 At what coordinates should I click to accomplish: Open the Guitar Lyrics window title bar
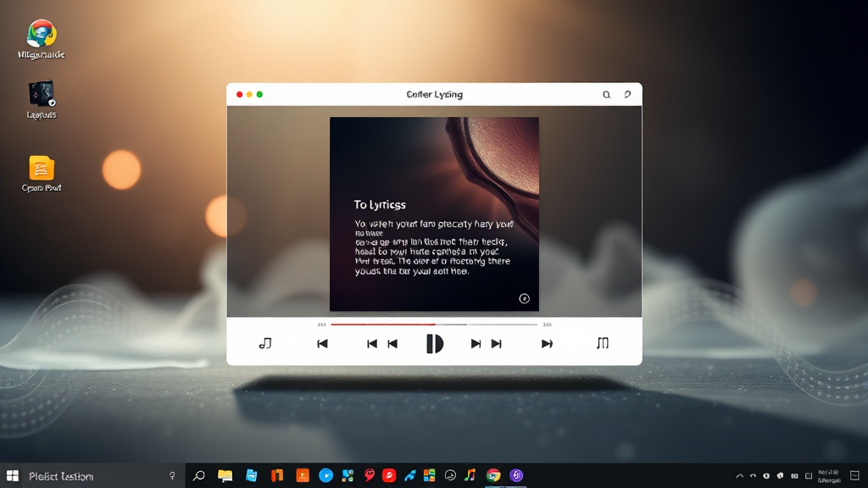click(x=434, y=95)
